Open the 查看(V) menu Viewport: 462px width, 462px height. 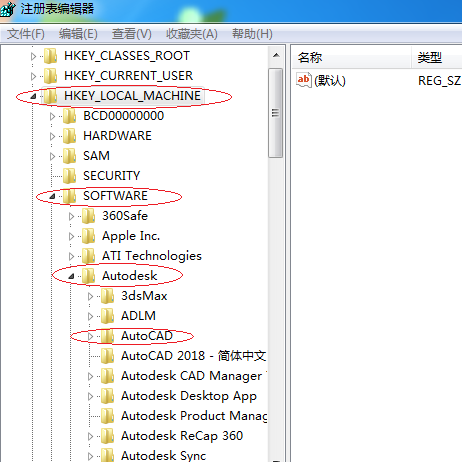pos(132,34)
